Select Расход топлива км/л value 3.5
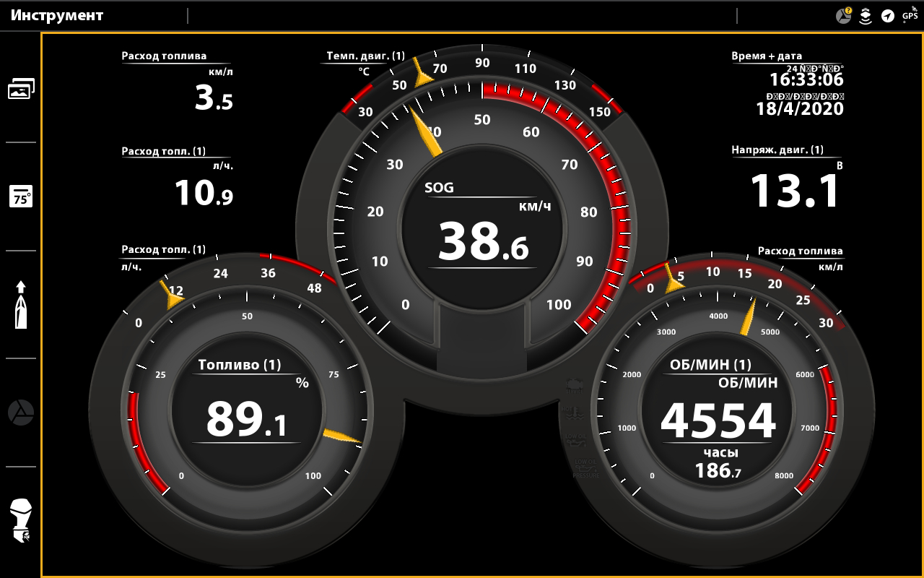Image resolution: width=924 pixels, height=578 pixels. (213, 98)
